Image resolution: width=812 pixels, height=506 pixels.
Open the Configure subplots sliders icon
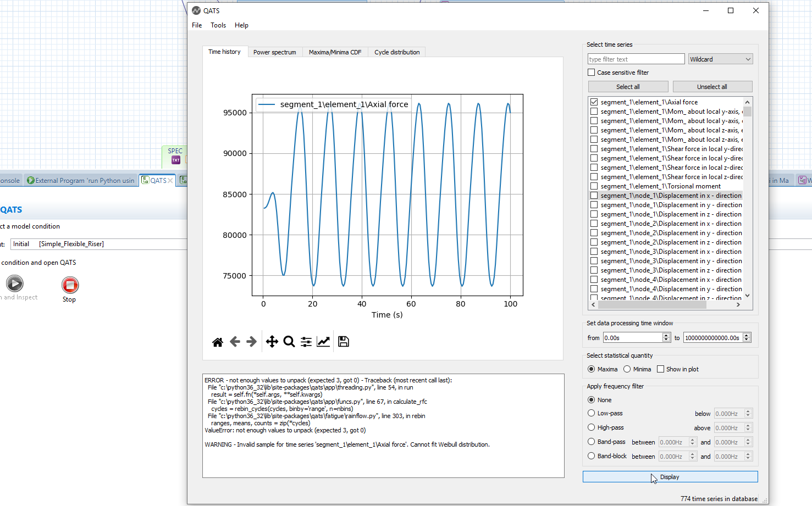(306, 342)
